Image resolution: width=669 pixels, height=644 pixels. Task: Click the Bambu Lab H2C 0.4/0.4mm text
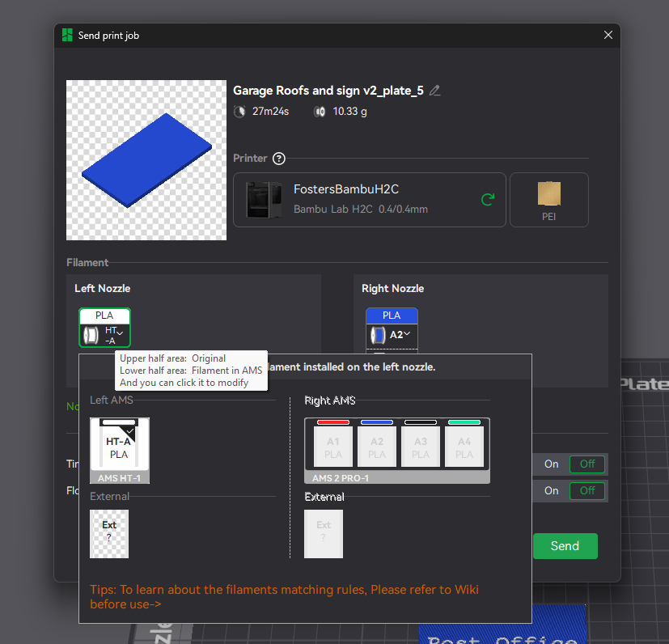pyautogui.click(x=361, y=209)
